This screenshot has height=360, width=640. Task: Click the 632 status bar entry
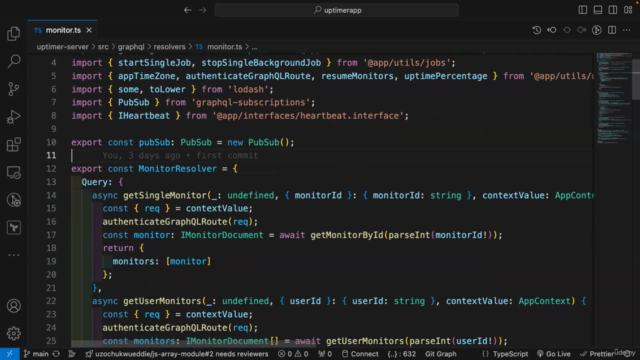tap(402, 354)
